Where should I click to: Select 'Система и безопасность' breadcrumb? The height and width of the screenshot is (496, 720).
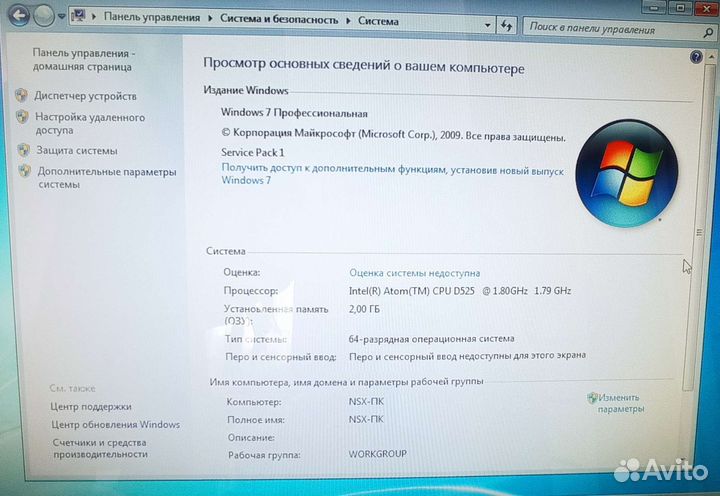click(279, 19)
